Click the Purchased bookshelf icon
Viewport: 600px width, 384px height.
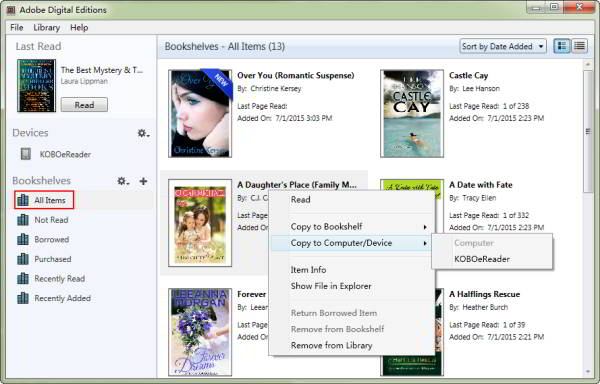point(23,259)
